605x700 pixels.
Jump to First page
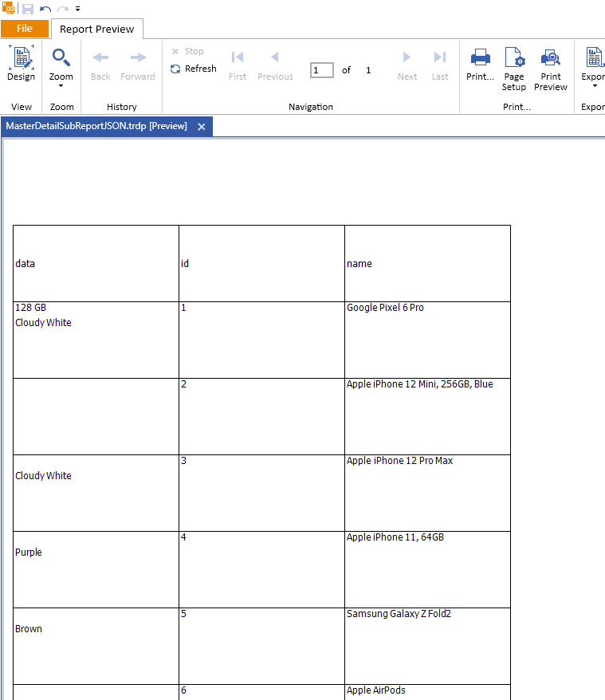point(238,65)
